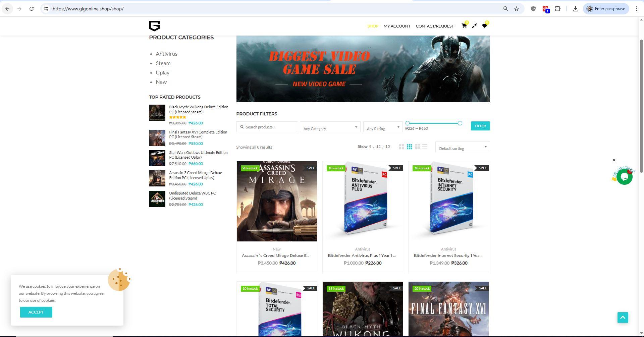
Task: Select the Uplay product category
Action: [x=162, y=72]
